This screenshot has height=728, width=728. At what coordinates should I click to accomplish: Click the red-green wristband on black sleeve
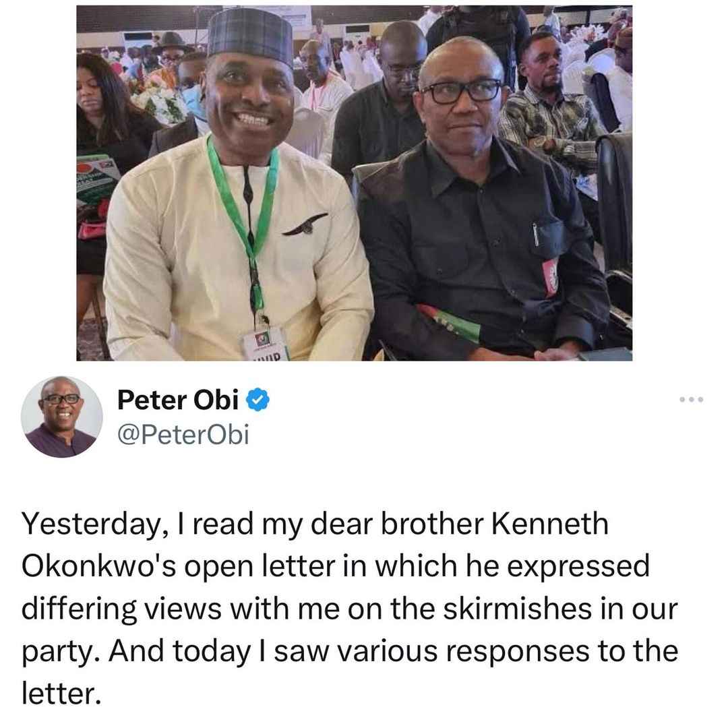tap(450, 323)
